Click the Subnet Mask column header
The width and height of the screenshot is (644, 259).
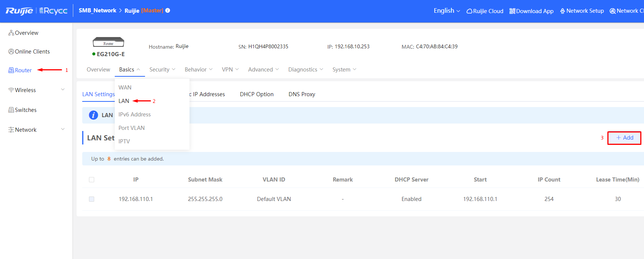[x=205, y=180]
